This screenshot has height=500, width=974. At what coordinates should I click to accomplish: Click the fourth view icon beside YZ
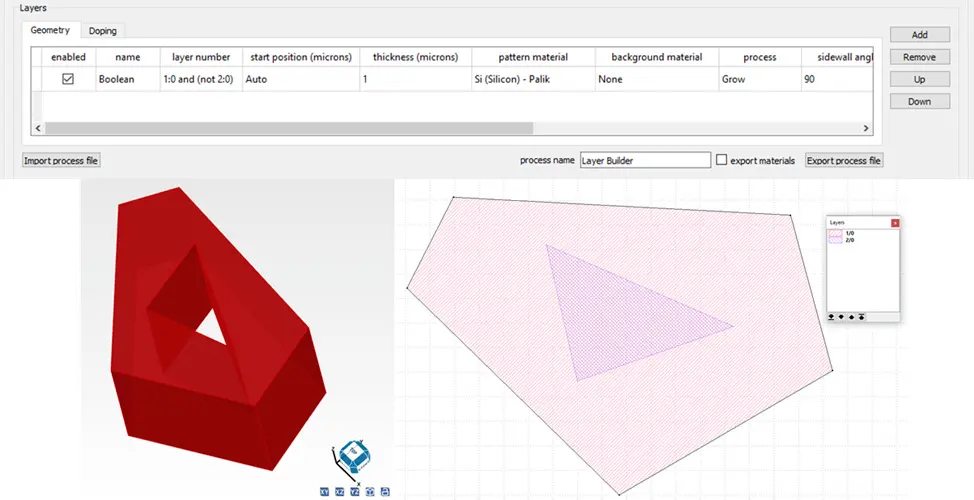click(x=370, y=492)
